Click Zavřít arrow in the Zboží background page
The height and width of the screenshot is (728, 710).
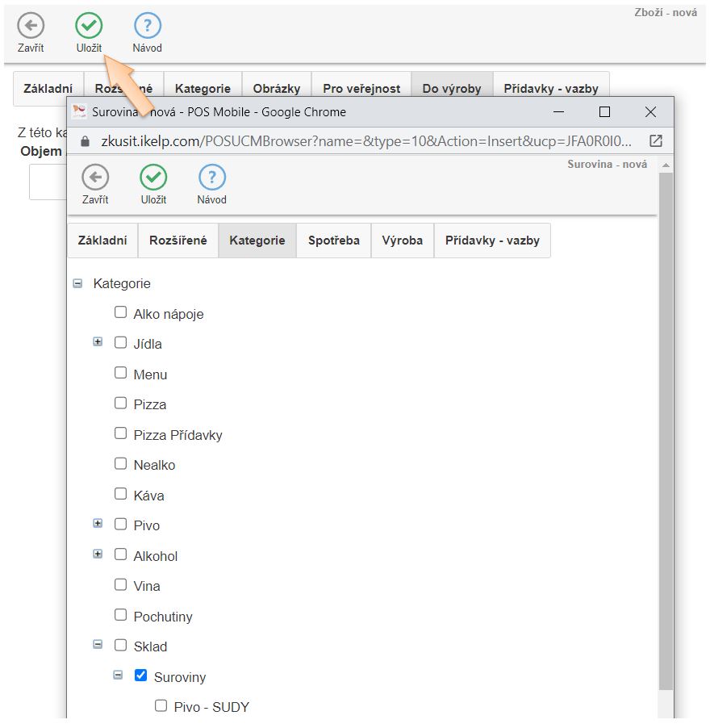(x=31, y=27)
